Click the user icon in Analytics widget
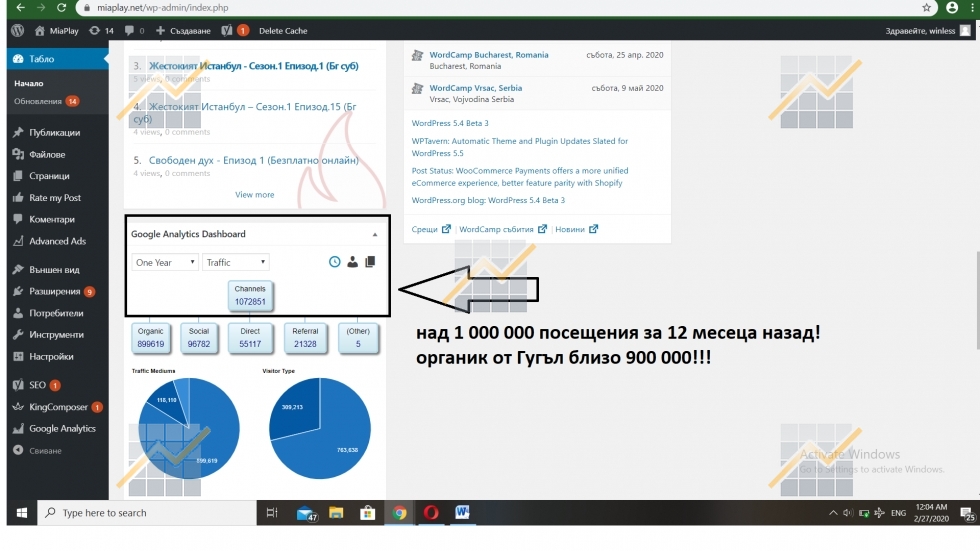The width and height of the screenshot is (980, 551). (352, 262)
